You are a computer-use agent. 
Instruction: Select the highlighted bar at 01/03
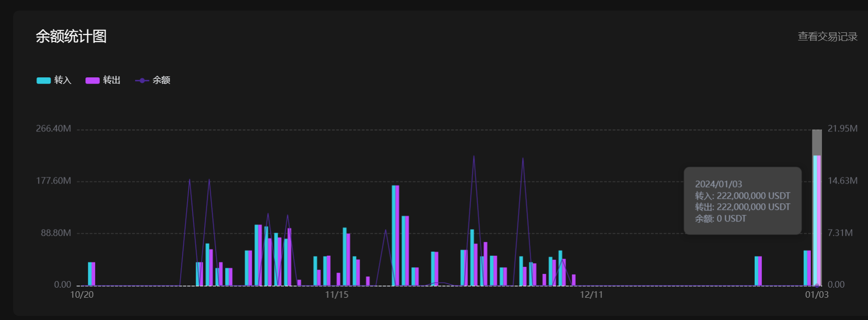point(816,220)
